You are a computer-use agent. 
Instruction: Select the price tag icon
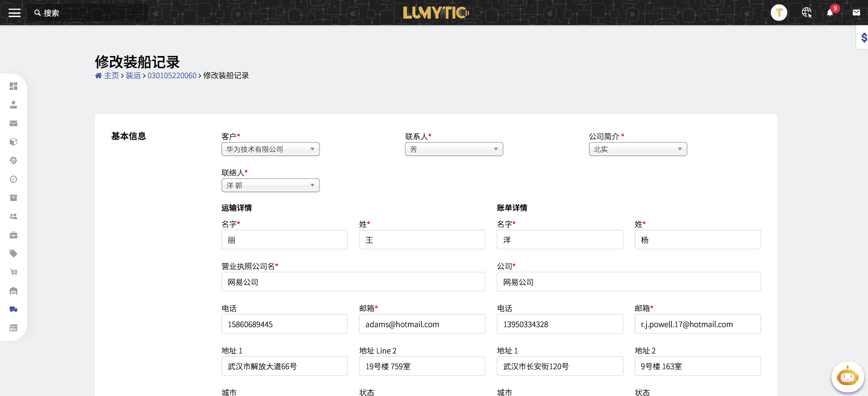click(x=13, y=253)
